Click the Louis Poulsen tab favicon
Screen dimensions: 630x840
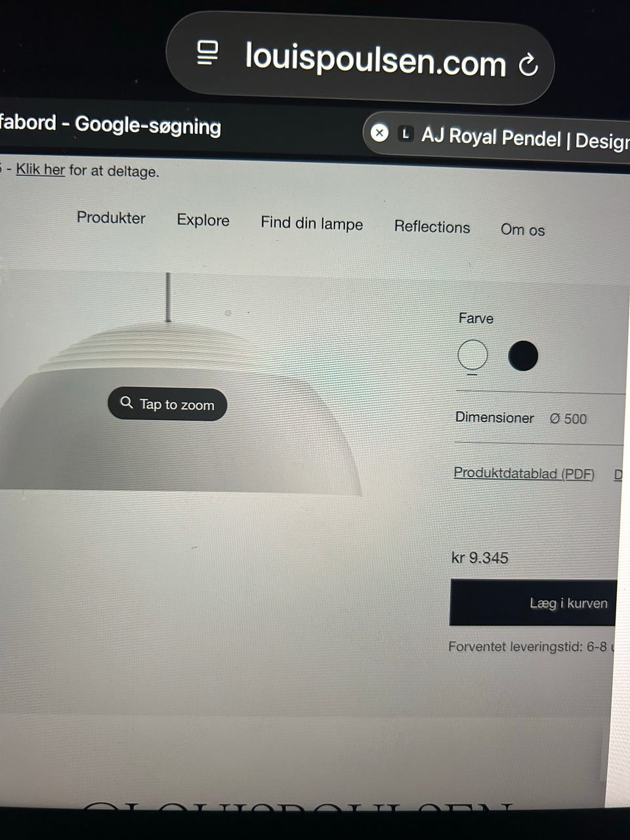(406, 135)
